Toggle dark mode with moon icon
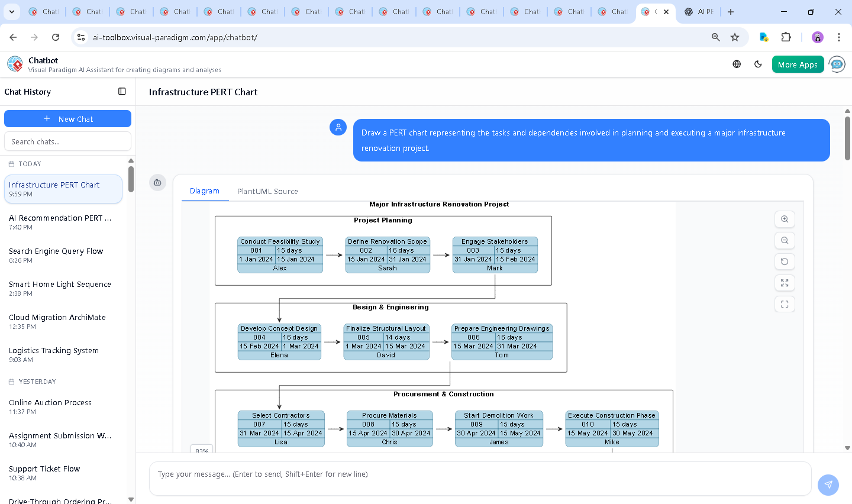 (x=758, y=64)
